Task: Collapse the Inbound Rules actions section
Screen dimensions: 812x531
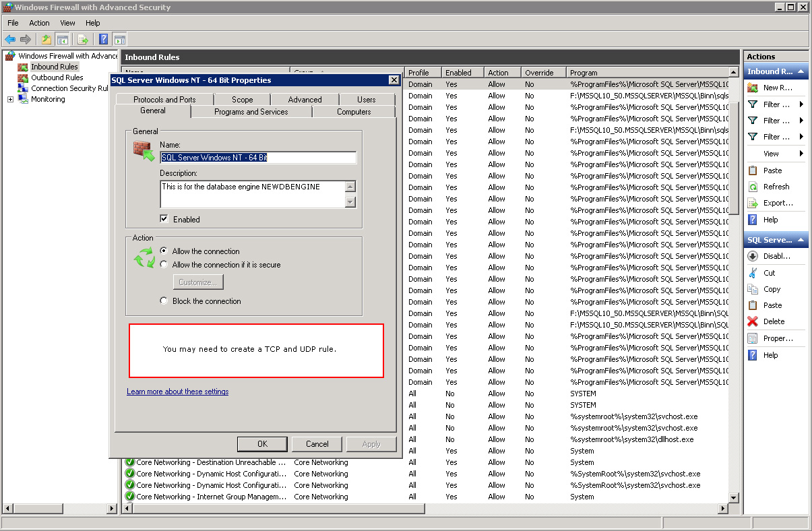Action: [801, 71]
